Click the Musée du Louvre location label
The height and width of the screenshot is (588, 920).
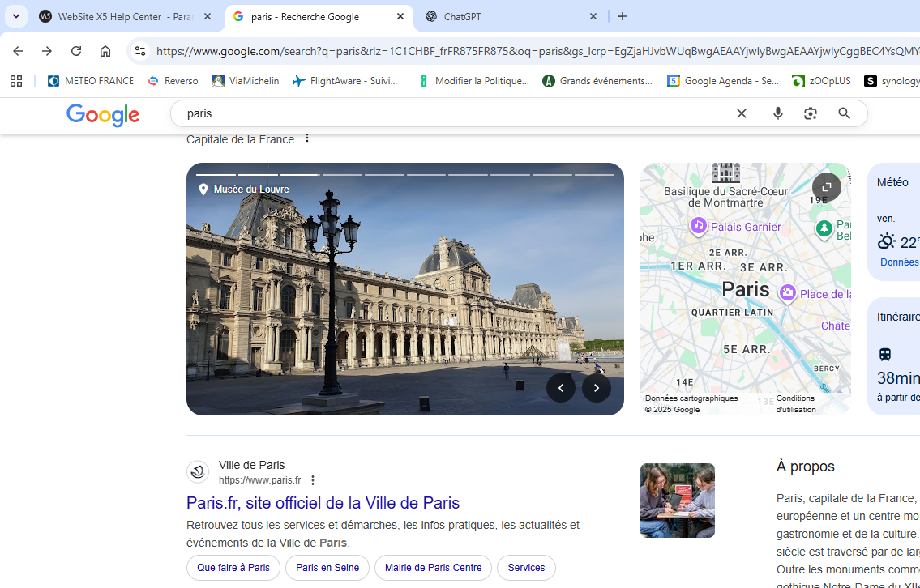(x=244, y=190)
